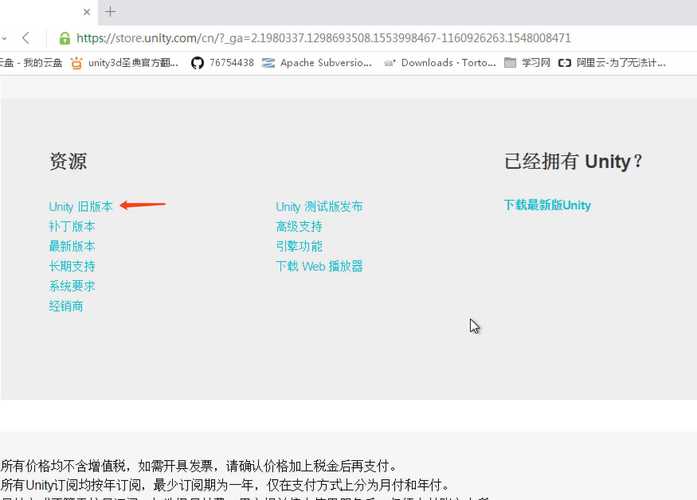Open the 经销商 link
This screenshot has height=500, width=697.
(x=66, y=306)
